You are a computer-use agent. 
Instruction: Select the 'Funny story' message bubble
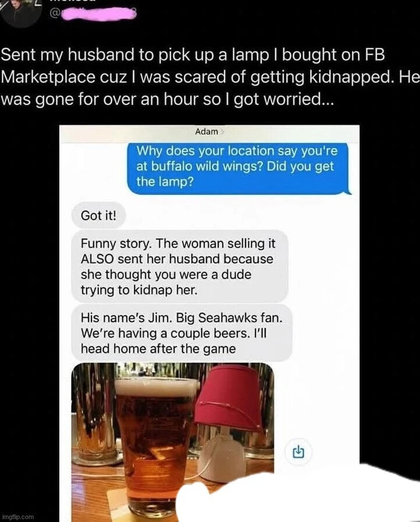(x=180, y=267)
